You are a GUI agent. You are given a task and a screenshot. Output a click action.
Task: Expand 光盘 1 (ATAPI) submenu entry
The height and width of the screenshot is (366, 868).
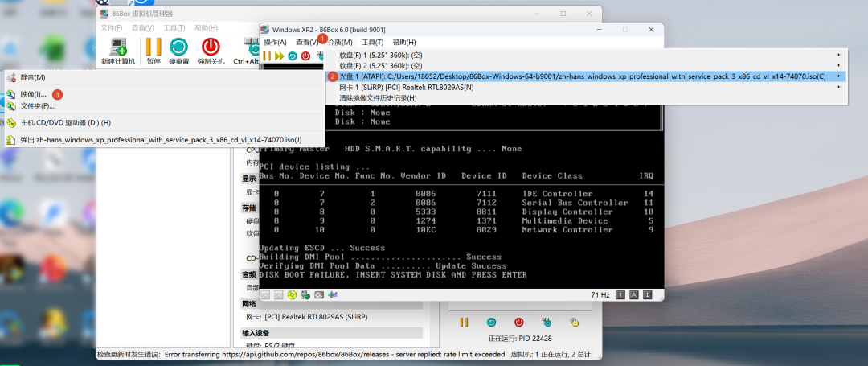[585, 76]
